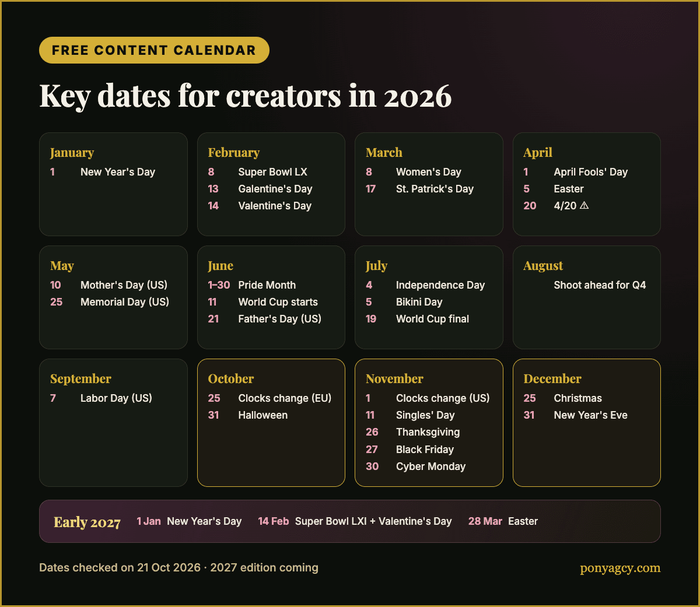
Task: Click the "Dates checked on 21 Oct 2026" footer
Action: coord(120,568)
